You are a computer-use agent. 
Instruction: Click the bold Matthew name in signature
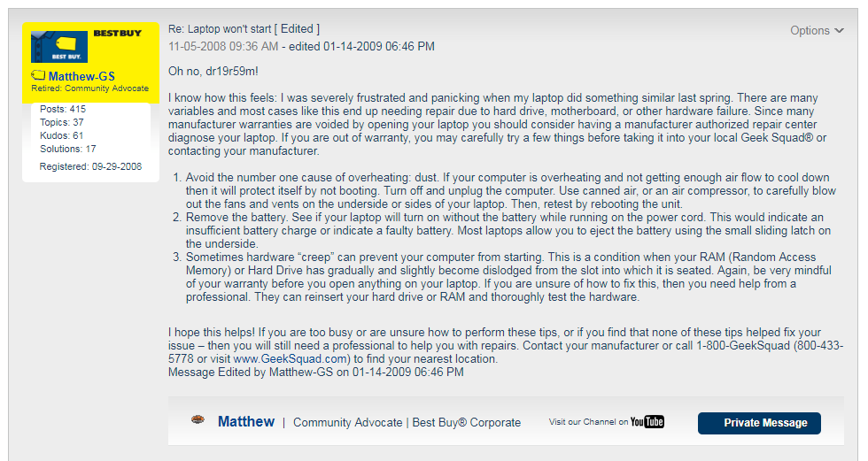click(246, 422)
